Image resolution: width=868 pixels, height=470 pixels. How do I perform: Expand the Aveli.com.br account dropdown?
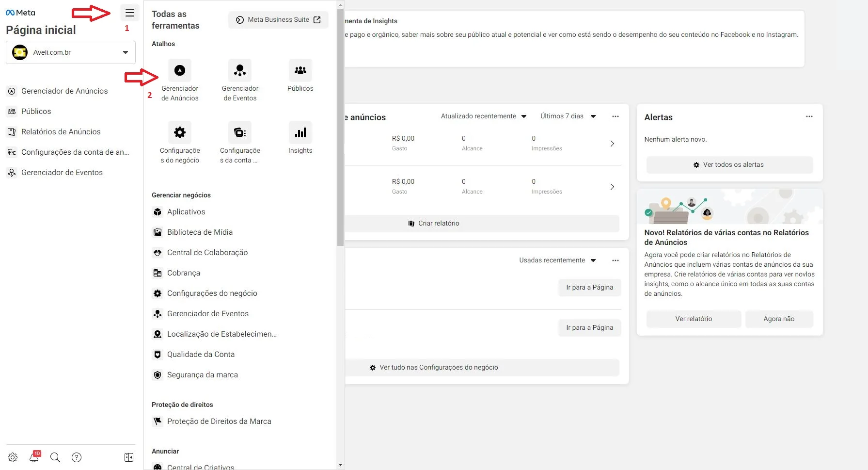(71, 52)
